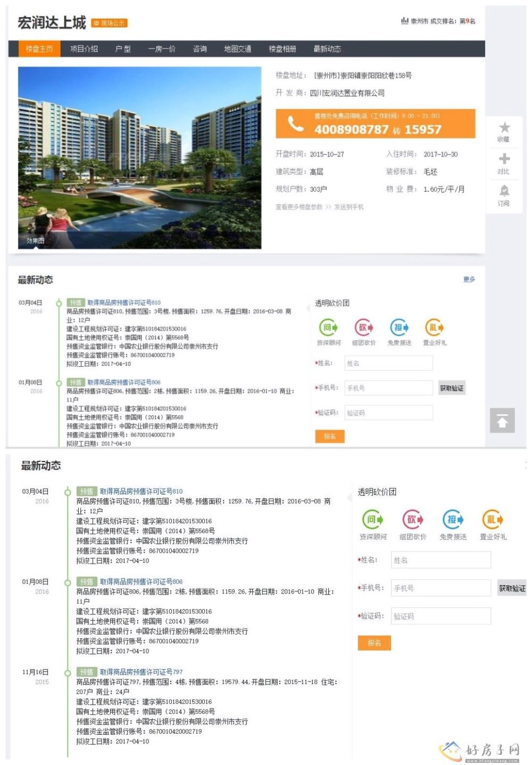Expand news with the 更多 link
The height and width of the screenshot is (765, 532).
point(469,279)
